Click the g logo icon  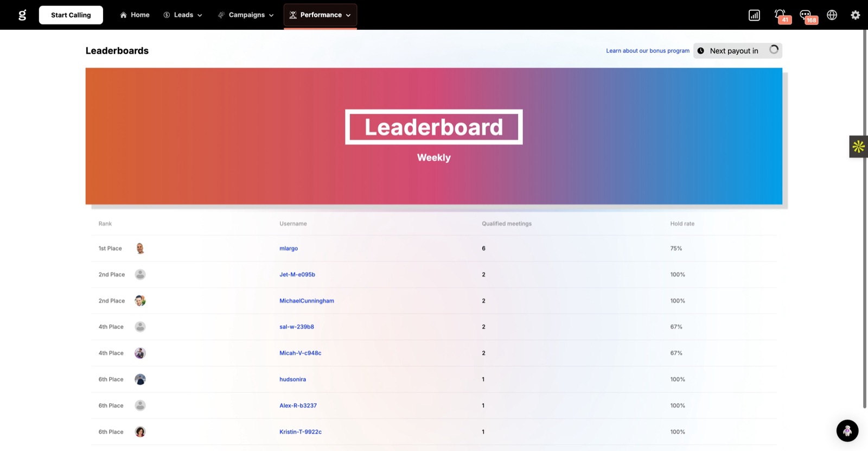[x=22, y=15]
